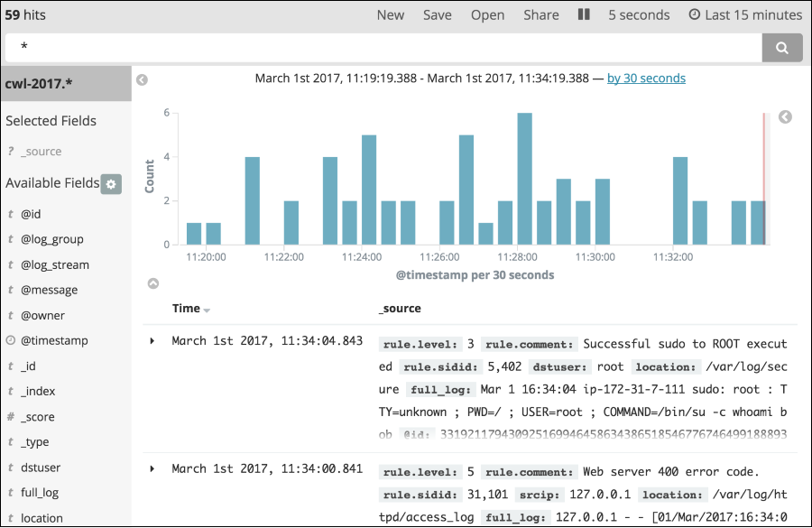This screenshot has height=528, width=812.
Task: Click the Save option
Action: pyautogui.click(x=438, y=14)
